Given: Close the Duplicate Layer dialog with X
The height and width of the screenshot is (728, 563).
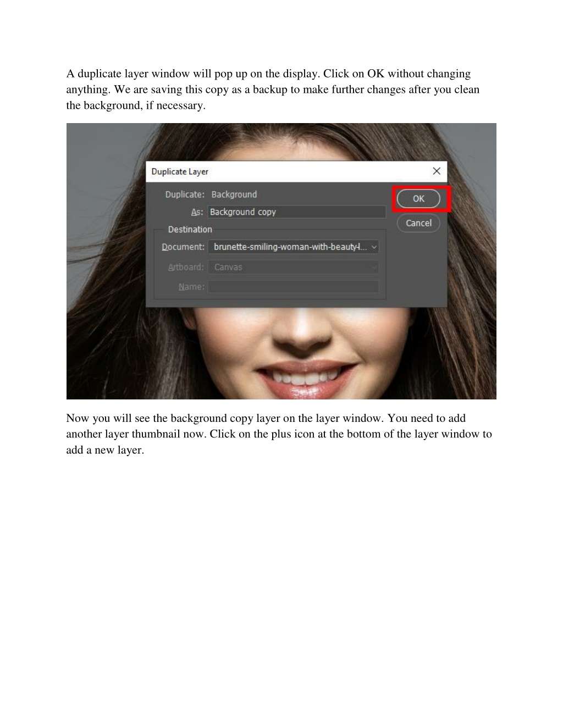Looking at the screenshot, I should [437, 171].
